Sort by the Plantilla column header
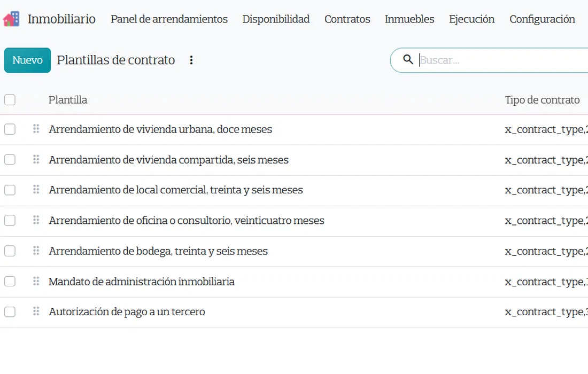The image size is (588, 374). 68,100
